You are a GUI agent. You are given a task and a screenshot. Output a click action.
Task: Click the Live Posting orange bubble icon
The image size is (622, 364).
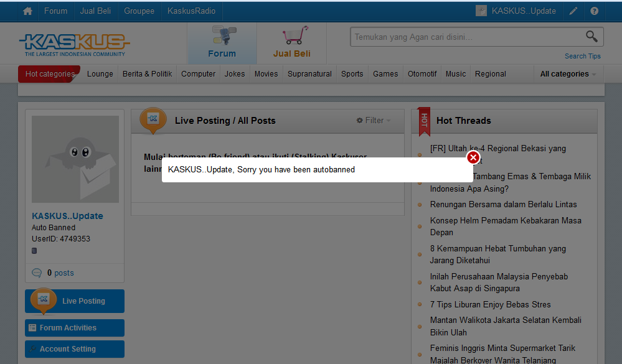[43, 301]
